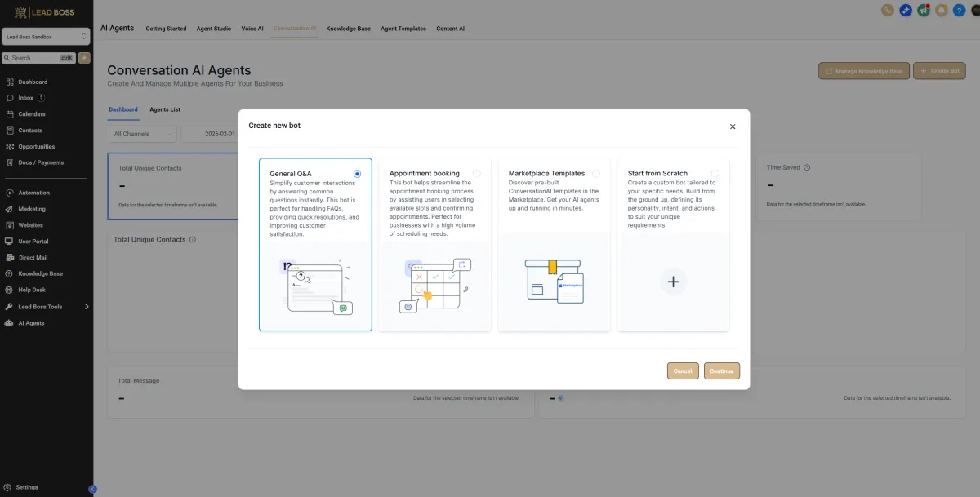Screen dimensions: 980x497
Task: Select the General Q&A radio button
Action: coord(357,174)
